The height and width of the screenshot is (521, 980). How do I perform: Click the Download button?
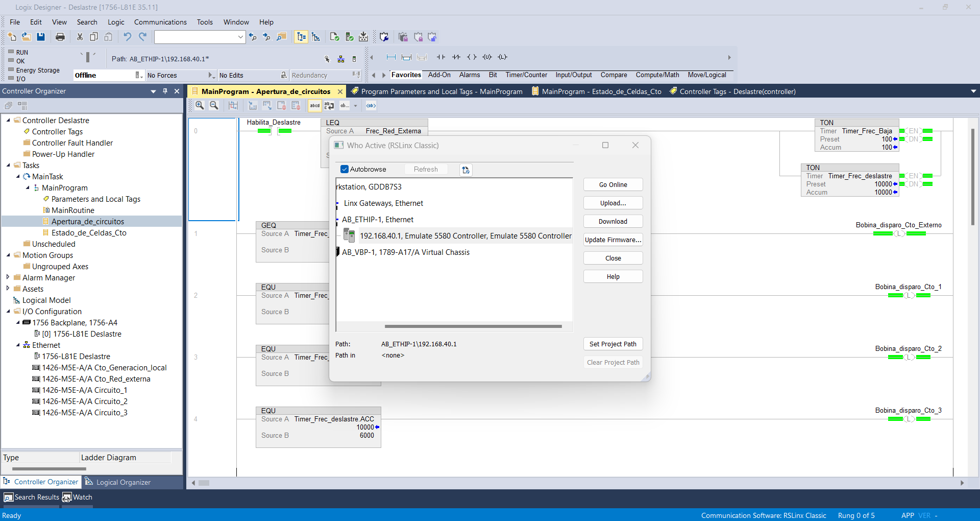click(613, 222)
